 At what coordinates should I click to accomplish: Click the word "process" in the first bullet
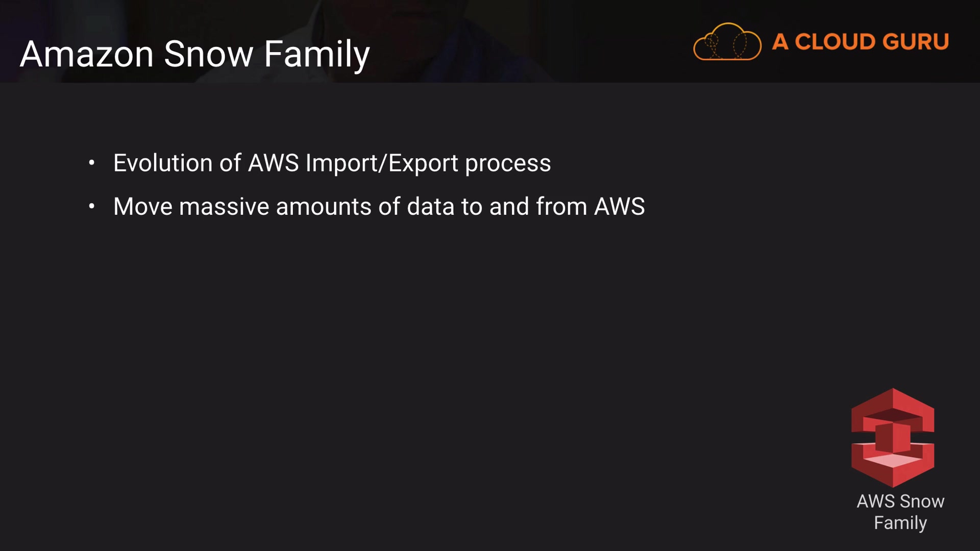click(x=508, y=164)
